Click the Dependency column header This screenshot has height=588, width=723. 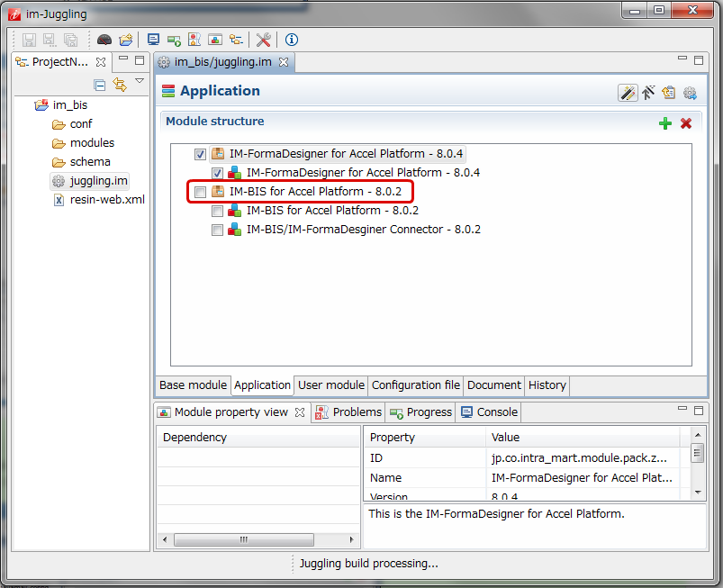(x=258, y=438)
